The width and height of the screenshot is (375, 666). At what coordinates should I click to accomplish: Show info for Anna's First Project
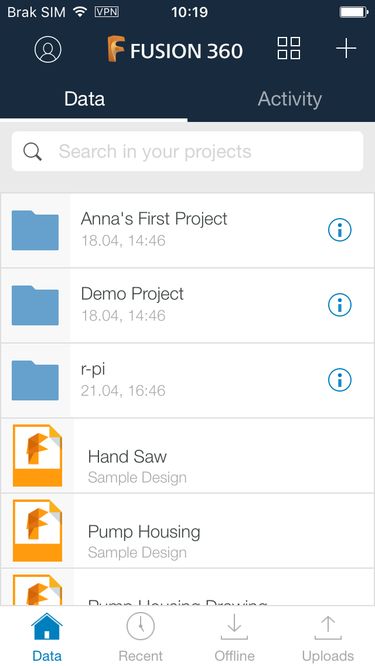pyautogui.click(x=340, y=230)
